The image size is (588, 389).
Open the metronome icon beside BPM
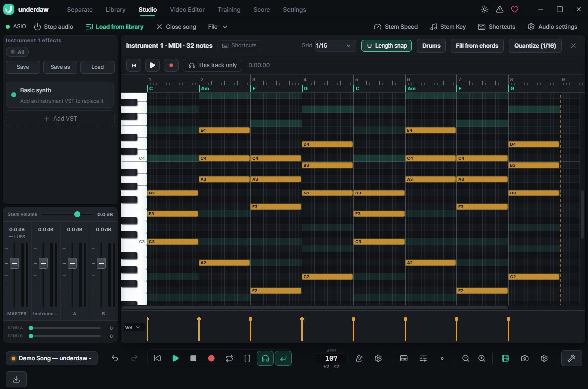359,358
